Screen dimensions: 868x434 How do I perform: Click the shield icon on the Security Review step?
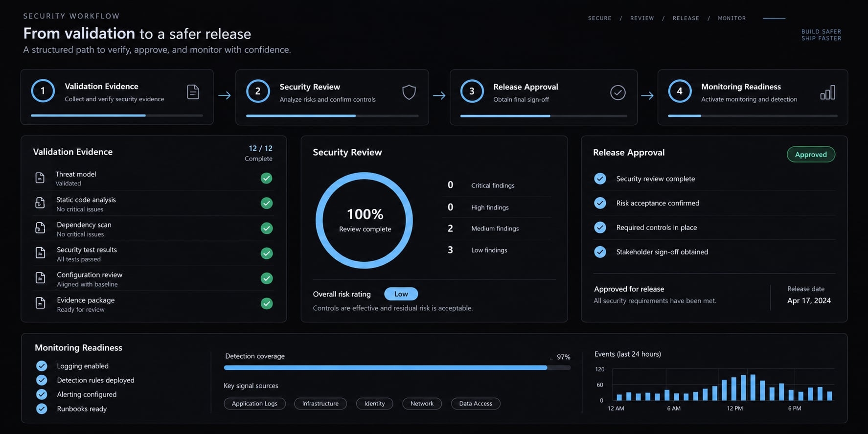(x=409, y=92)
